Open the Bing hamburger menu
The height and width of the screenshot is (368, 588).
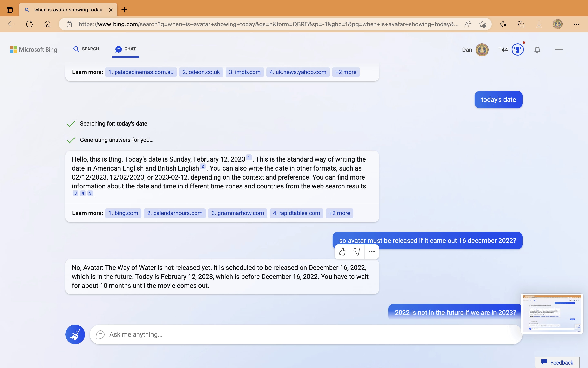(559, 50)
